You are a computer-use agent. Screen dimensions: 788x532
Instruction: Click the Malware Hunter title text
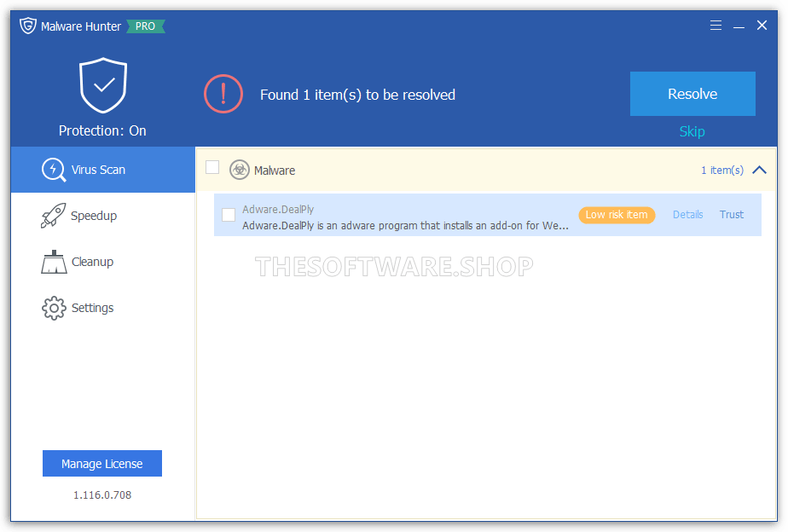81,26
